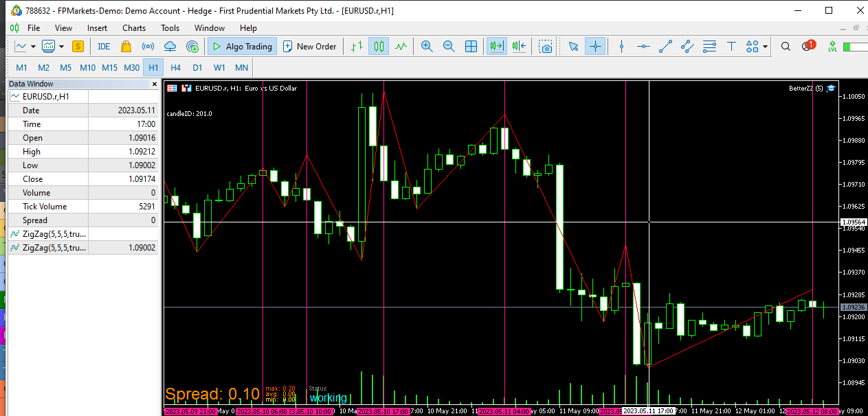868x416 pixels.
Task: Open the Help menu
Action: [x=248, y=28]
